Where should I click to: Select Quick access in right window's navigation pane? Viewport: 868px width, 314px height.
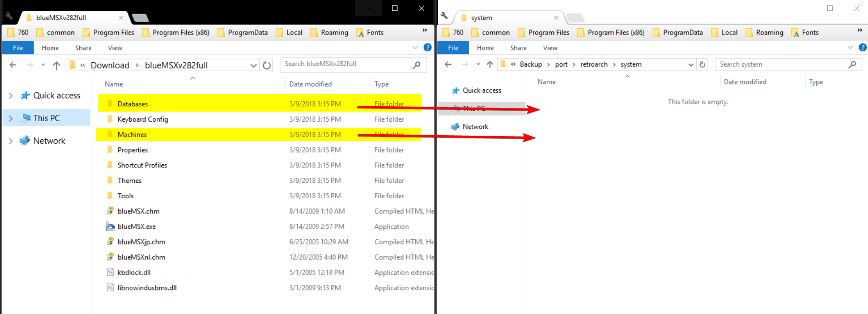tap(482, 90)
